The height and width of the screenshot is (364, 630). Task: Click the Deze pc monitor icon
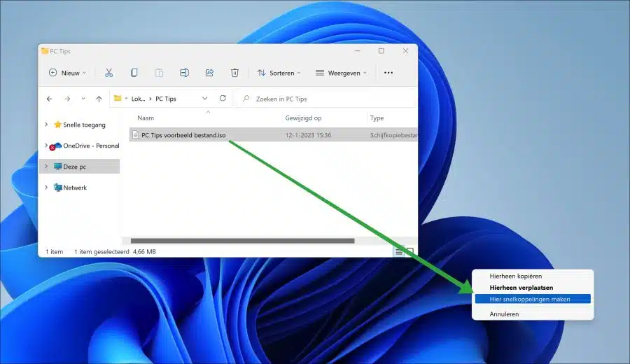[58, 167]
